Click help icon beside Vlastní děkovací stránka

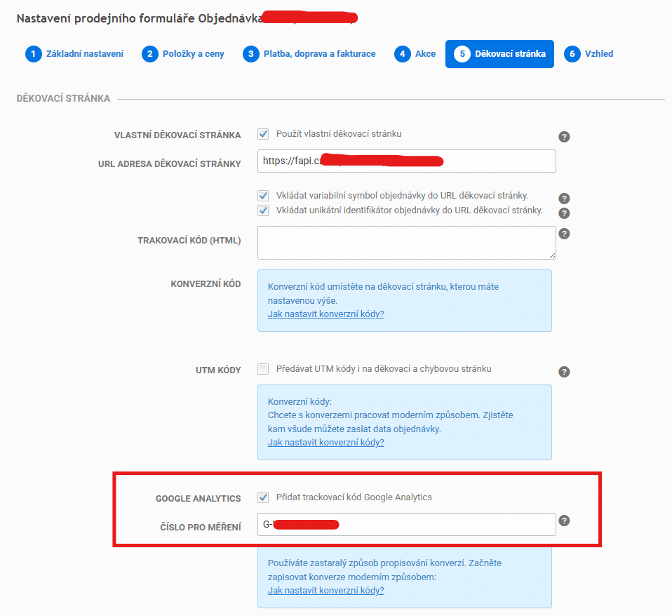(x=563, y=138)
